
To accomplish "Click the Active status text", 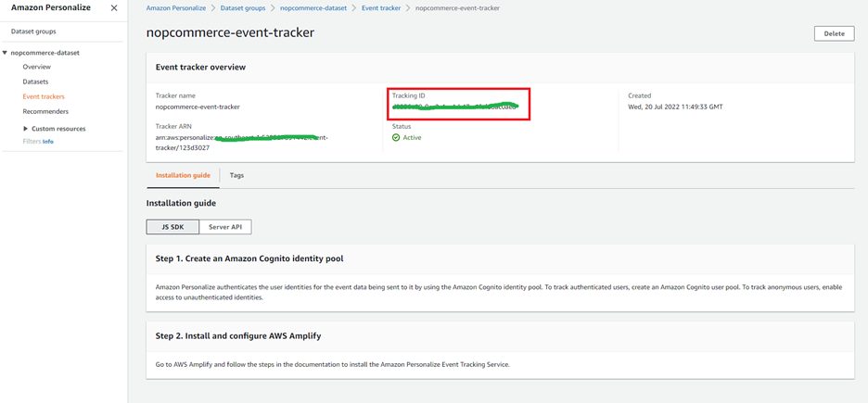I will point(412,138).
